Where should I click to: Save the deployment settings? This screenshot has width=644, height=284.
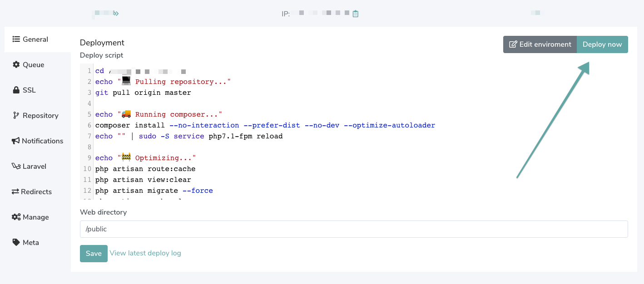94,254
